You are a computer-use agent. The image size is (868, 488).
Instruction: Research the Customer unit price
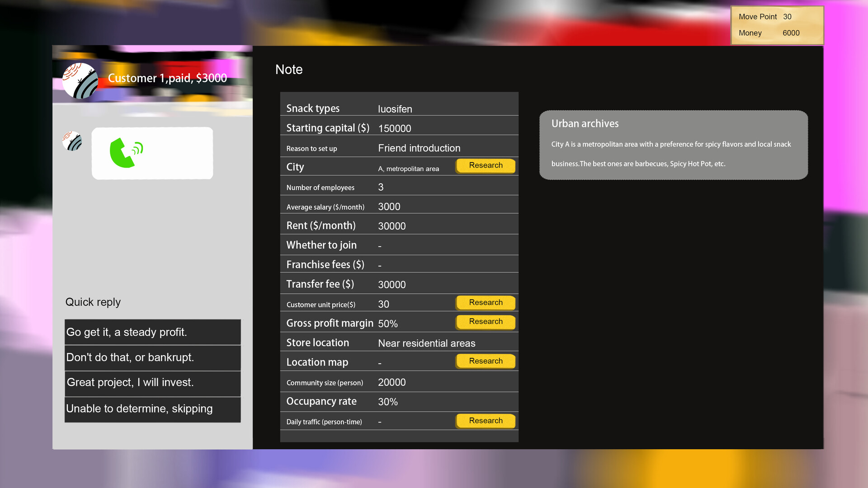486,303
